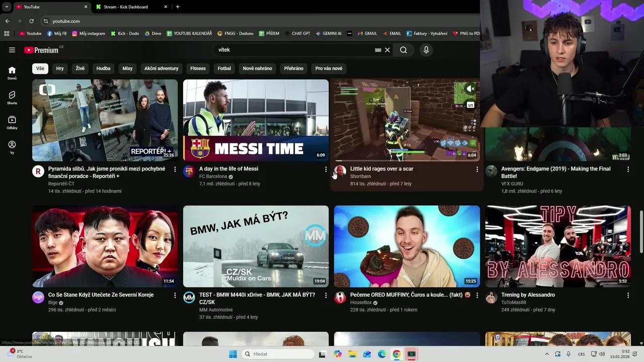
Task: Open more options for Avengers: Endgame video
Action: click(x=628, y=169)
